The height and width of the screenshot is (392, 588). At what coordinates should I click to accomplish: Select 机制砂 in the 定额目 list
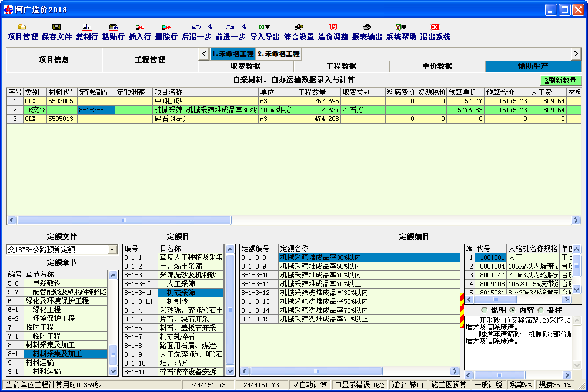(x=173, y=301)
